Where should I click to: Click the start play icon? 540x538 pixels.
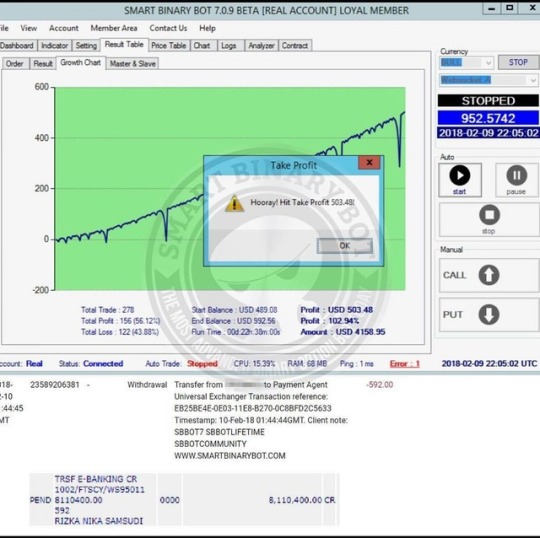tap(459, 175)
